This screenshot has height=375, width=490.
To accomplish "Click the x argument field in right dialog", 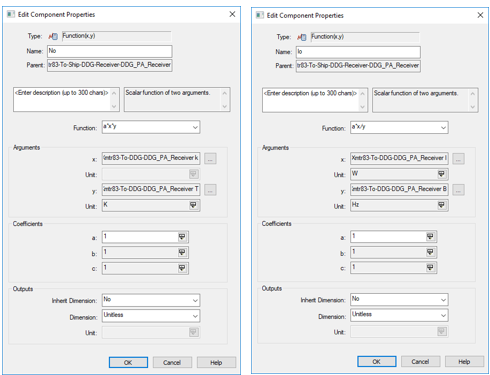I will point(399,158).
